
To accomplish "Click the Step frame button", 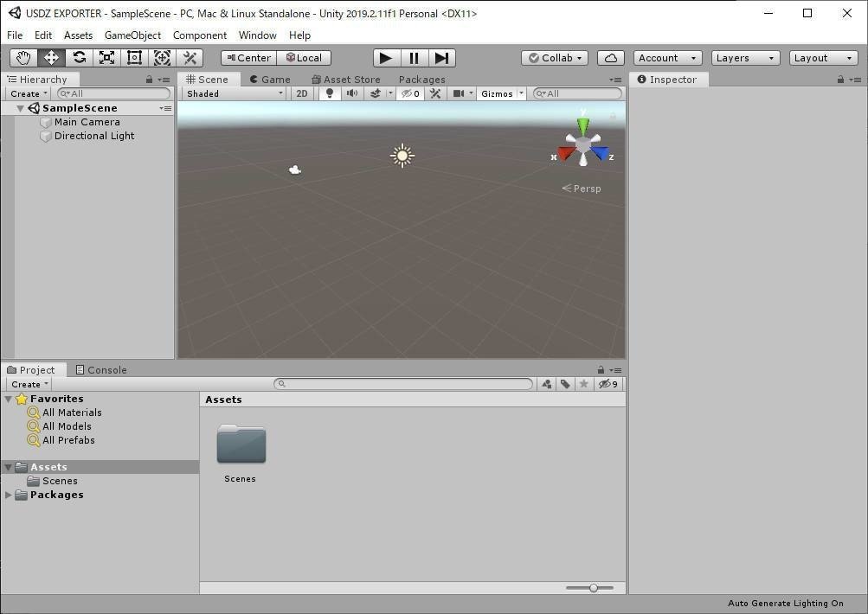I will pyautogui.click(x=441, y=58).
